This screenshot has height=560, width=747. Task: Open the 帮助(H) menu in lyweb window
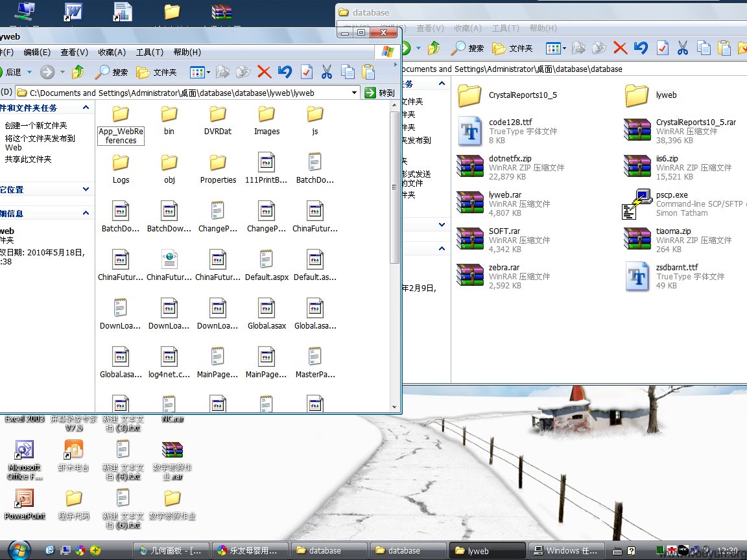[187, 52]
